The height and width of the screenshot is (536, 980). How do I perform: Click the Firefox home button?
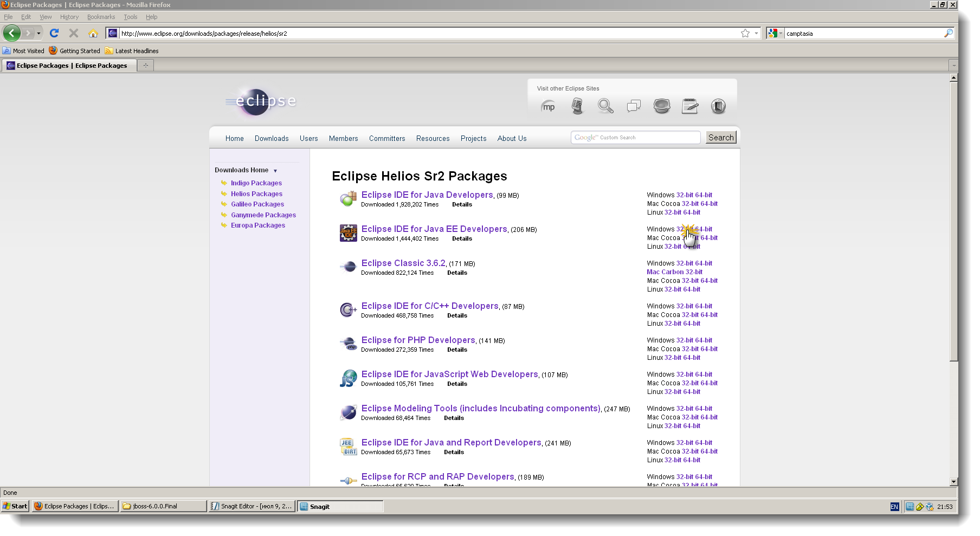point(94,33)
